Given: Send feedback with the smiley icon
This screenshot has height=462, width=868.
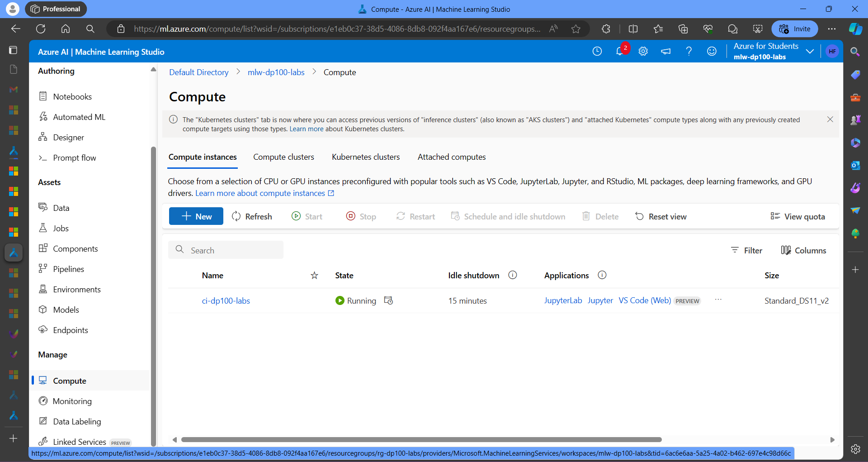Looking at the screenshot, I should (x=712, y=51).
